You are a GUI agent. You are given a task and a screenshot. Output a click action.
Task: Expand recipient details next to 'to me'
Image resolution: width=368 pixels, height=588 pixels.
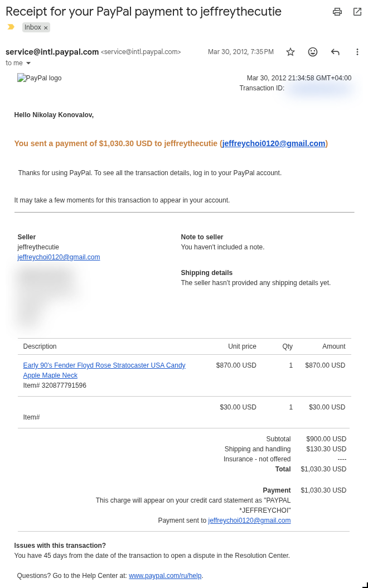pos(28,63)
